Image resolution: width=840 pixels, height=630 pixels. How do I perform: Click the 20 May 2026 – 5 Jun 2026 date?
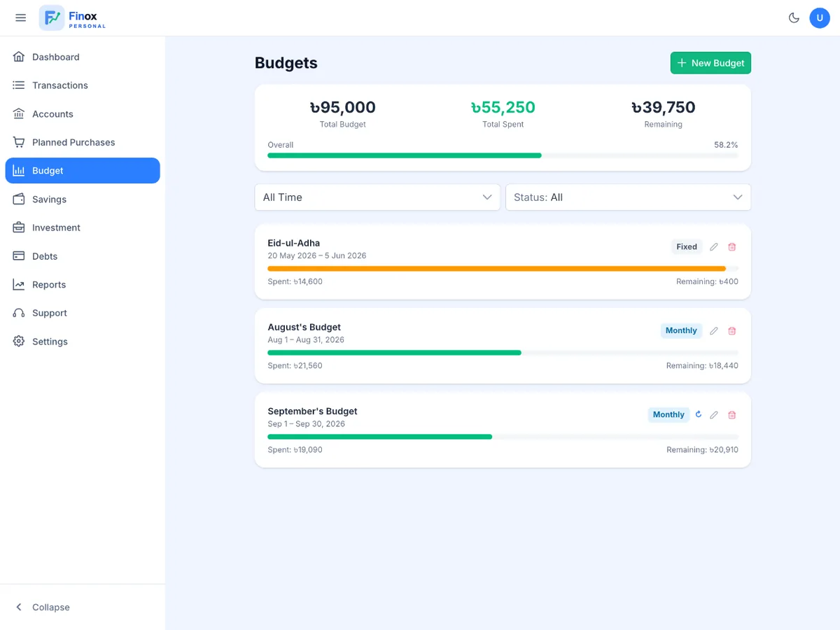(x=317, y=255)
